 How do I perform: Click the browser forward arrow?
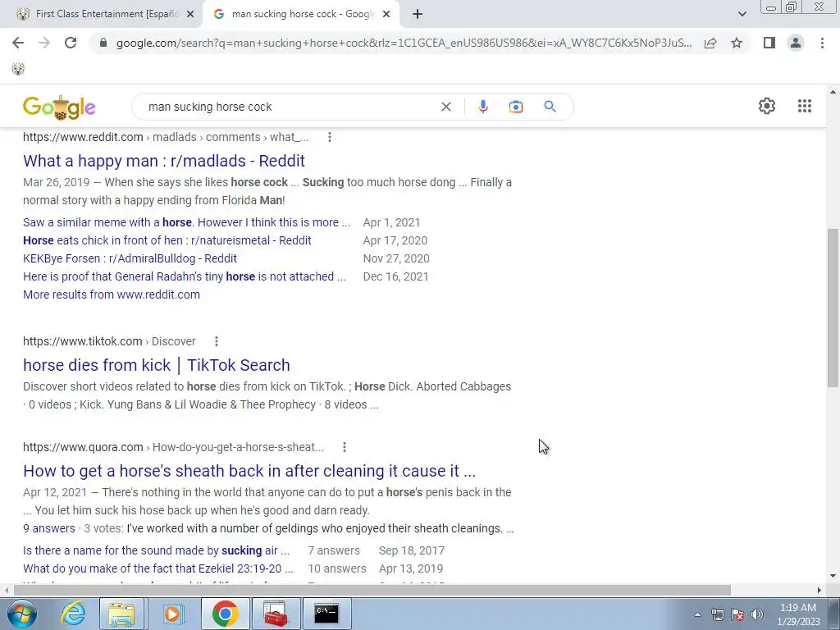point(44,43)
